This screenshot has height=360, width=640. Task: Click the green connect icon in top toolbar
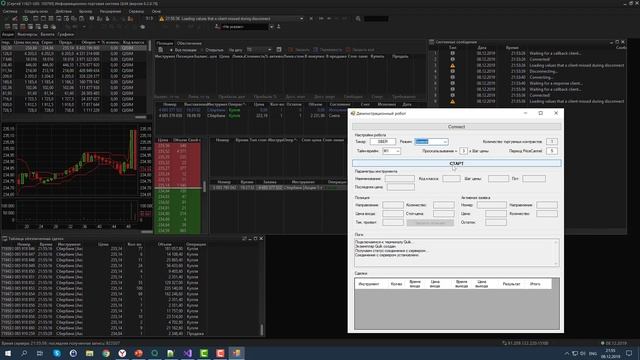pyautogui.click(x=25, y=19)
